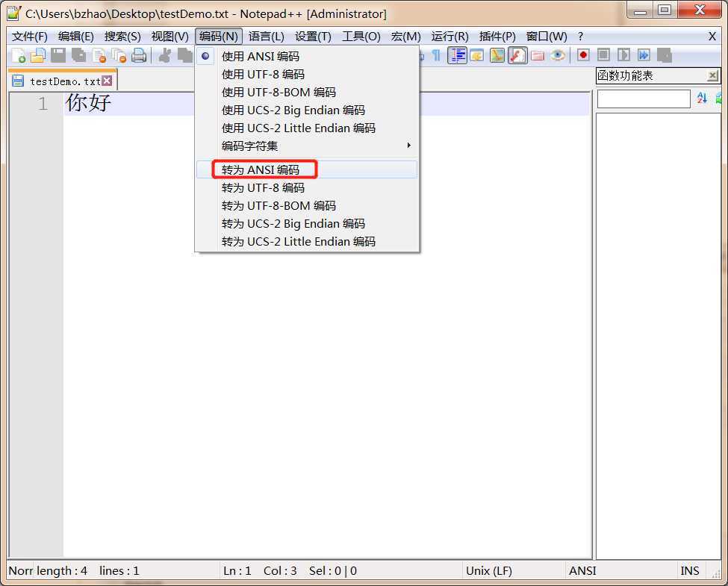Image resolution: width=728 pixels, height=586 pixels.
Task: Start macro recording red dot icon
Action: [x=583, y=55]
